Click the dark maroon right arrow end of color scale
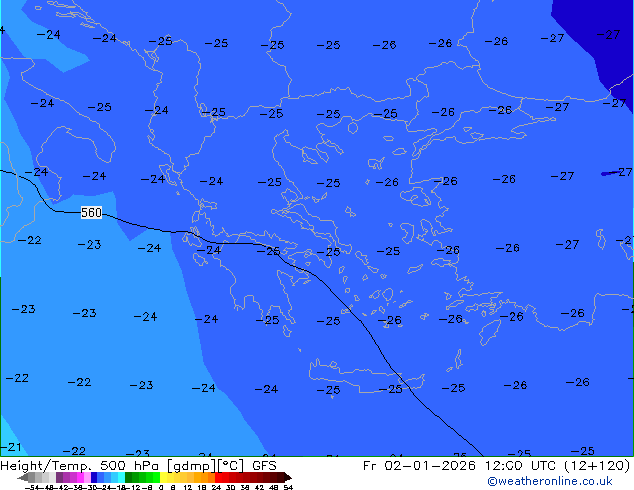Image resolution: width=634 pixels, height=490 pixels. 288,477
